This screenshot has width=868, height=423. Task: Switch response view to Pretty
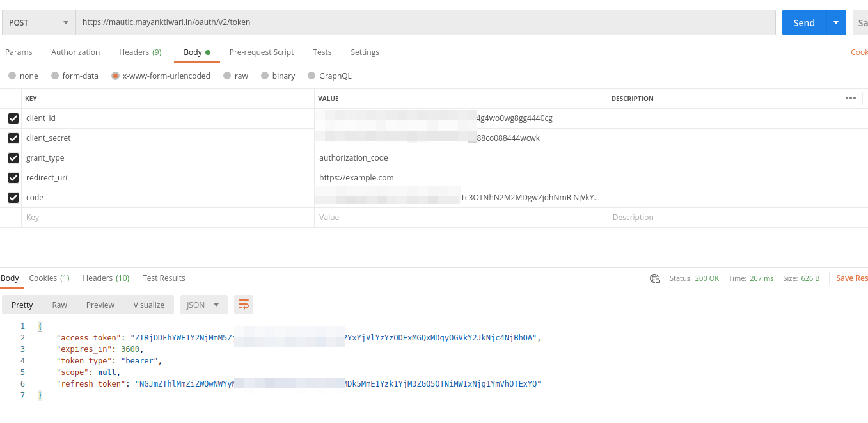click(22, 305)
